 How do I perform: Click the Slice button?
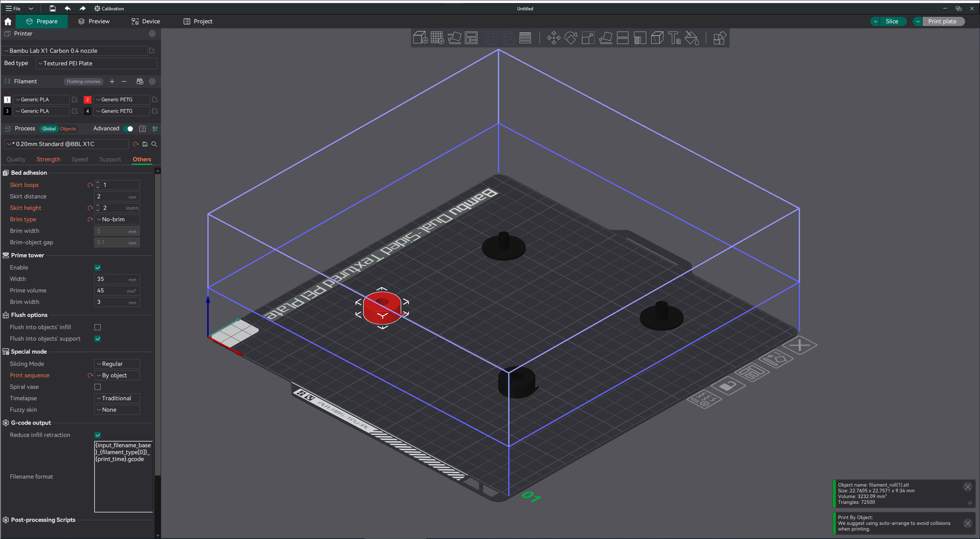pyautogui.click(x=892, y=21)
